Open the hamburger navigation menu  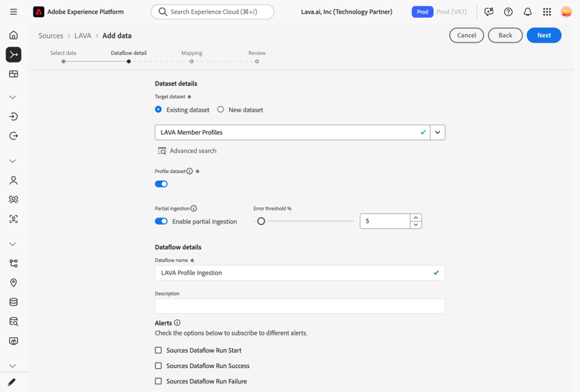[x=13, y=12]
